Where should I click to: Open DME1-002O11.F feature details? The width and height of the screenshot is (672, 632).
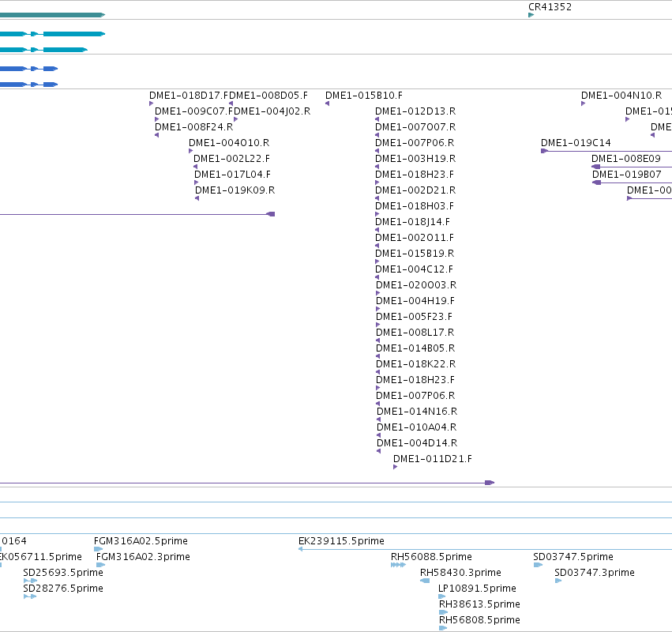pos(415,238)
